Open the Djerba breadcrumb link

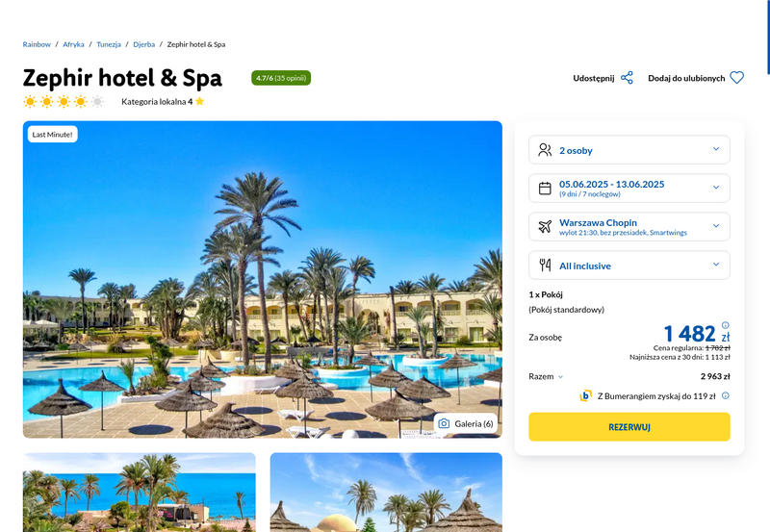[x=143, y=44]
